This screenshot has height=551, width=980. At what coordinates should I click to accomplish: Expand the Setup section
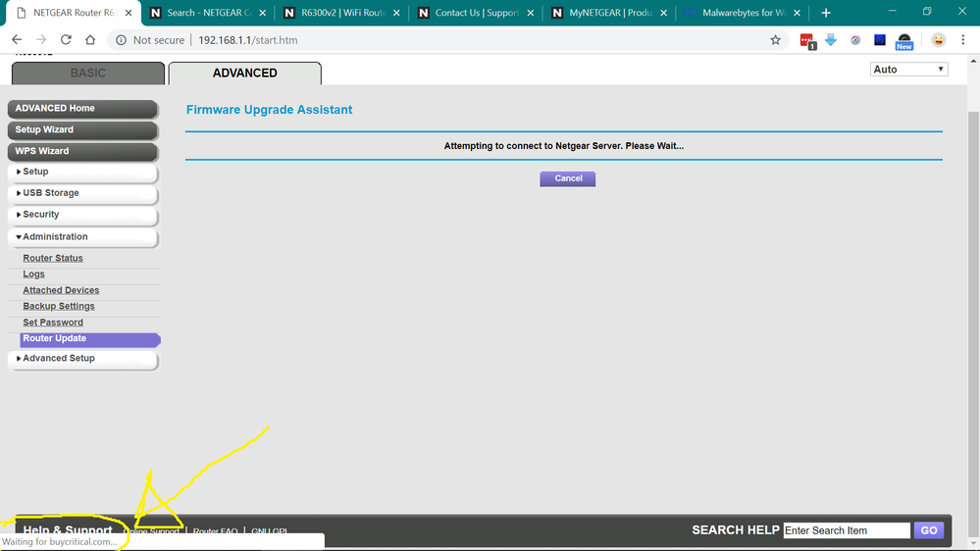pyautogui.click(x=82, y=172)
